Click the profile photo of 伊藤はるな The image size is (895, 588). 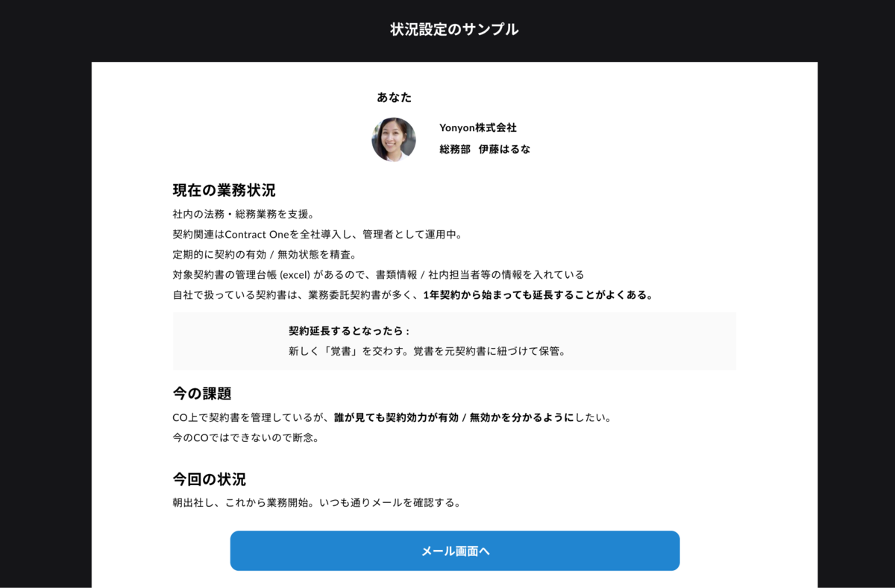pyautogui.click(x=394, y=139)
